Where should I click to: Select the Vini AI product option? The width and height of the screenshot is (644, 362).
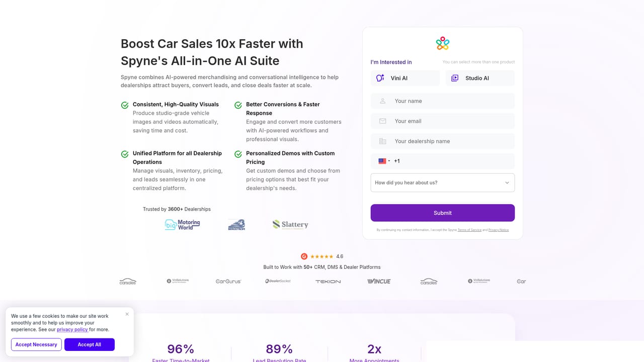(405, 78)
